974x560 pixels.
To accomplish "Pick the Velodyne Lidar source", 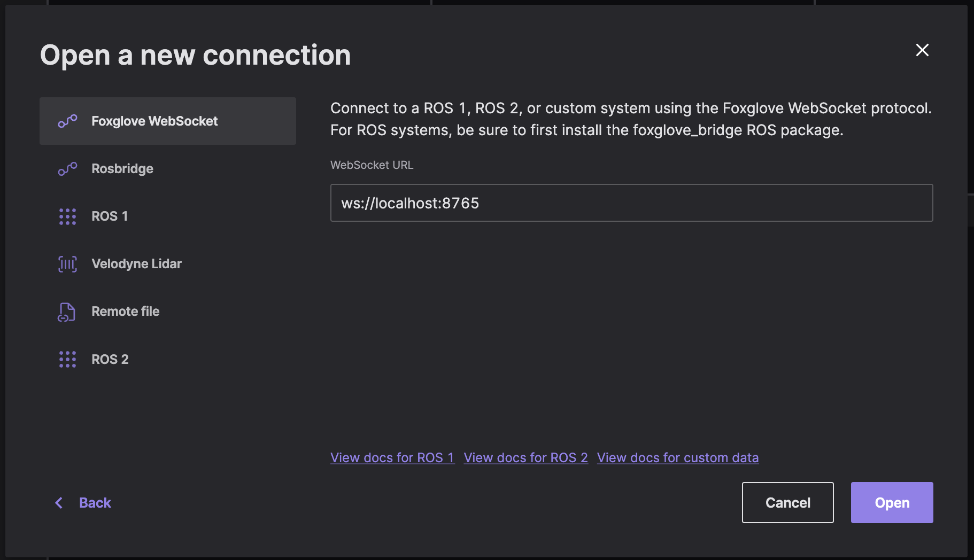I will point(136,264).
